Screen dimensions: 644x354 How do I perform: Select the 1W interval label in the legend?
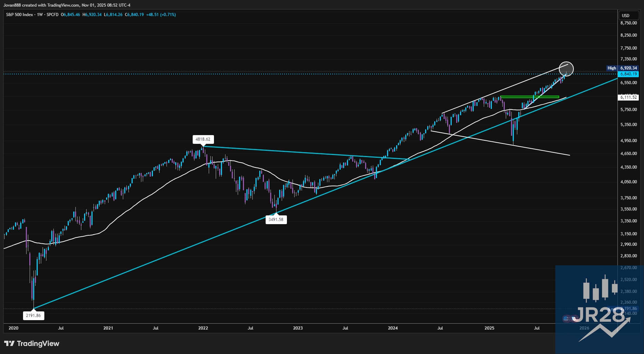pos(40,15)
